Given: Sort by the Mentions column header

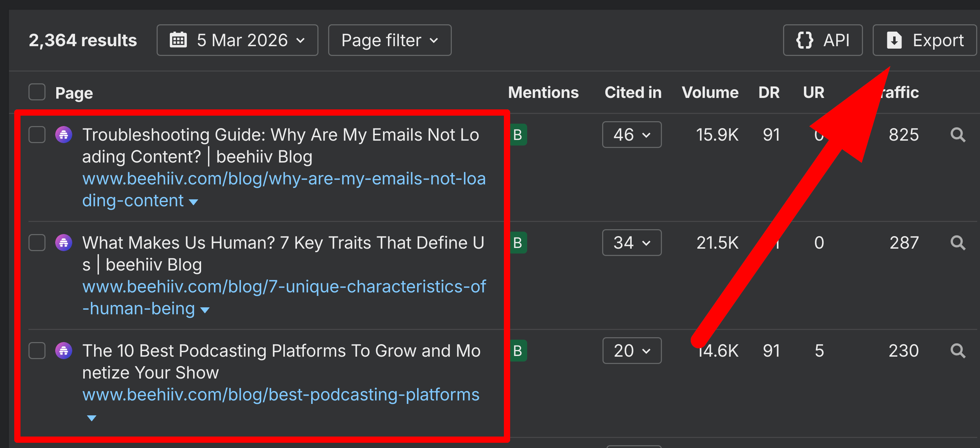Looking at the screenshot, I should 543,92.
